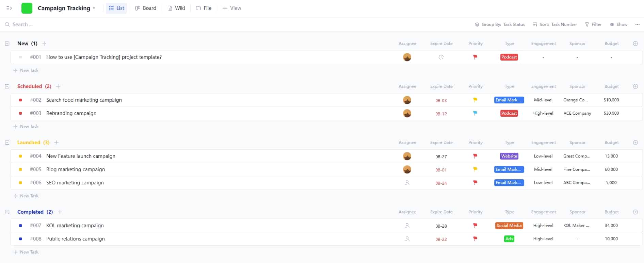Click the yellow priority flag for task #002
The image size is (644, 263).
[x=475, y=100]
